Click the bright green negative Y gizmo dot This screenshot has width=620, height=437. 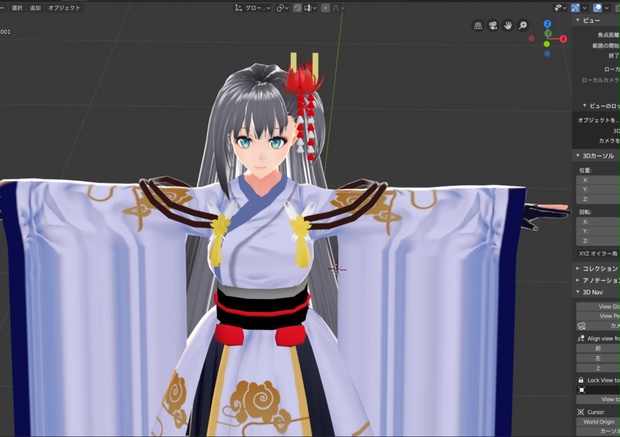(547, 44)
